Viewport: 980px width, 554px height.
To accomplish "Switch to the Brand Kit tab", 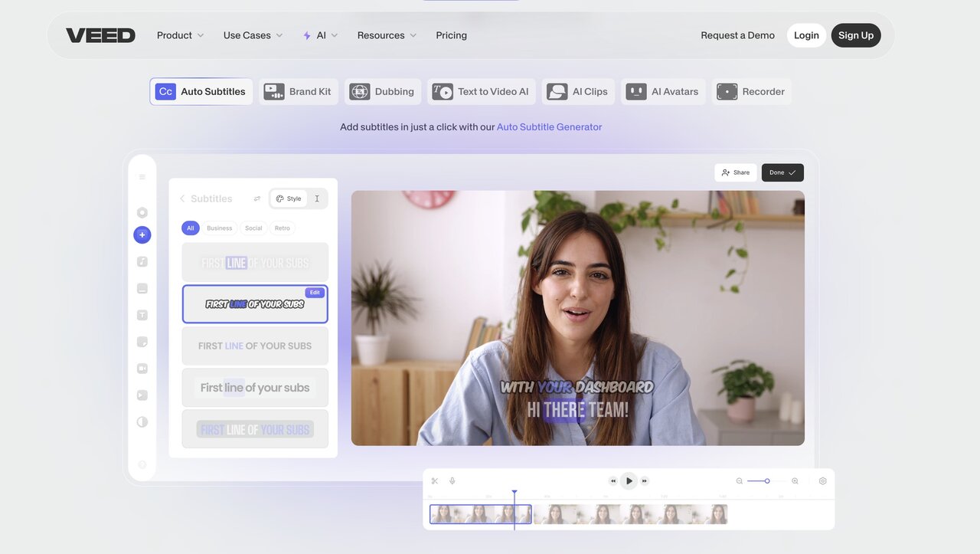I will [x=298, y=92].
